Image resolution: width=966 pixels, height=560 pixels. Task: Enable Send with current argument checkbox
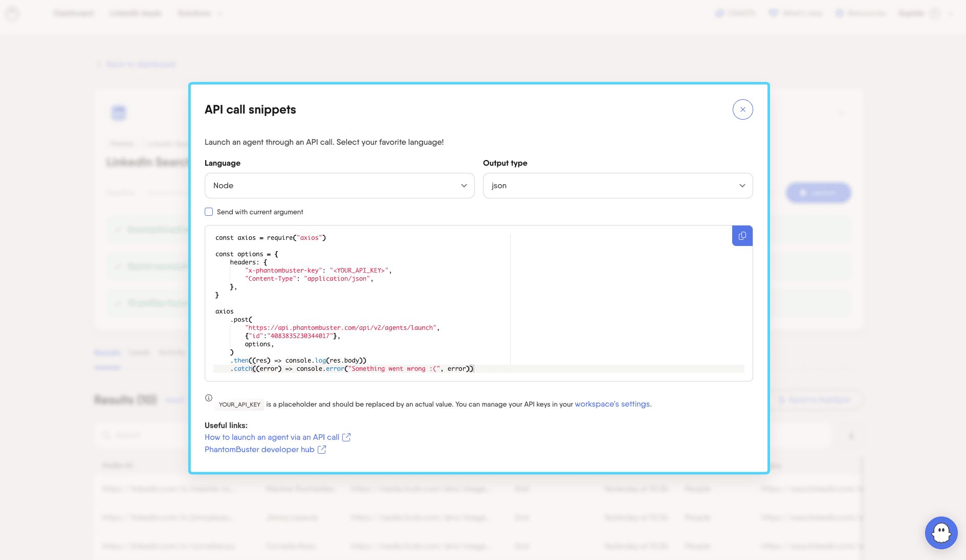[x=209, y=212]
